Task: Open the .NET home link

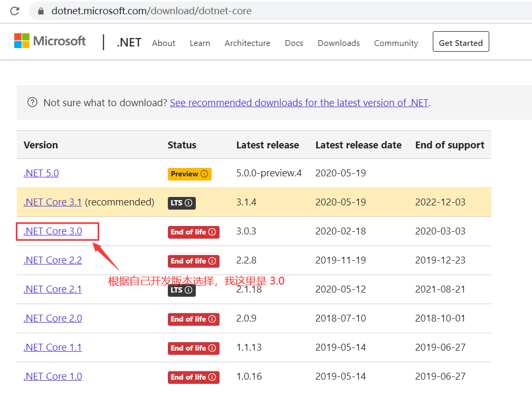Action: (x=129, y=43)
